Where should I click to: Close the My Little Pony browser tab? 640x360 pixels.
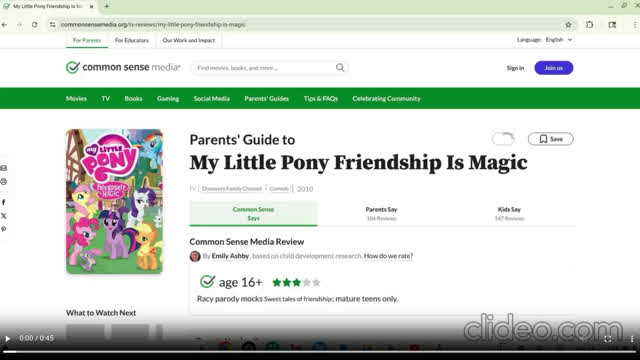pos(91,7)
